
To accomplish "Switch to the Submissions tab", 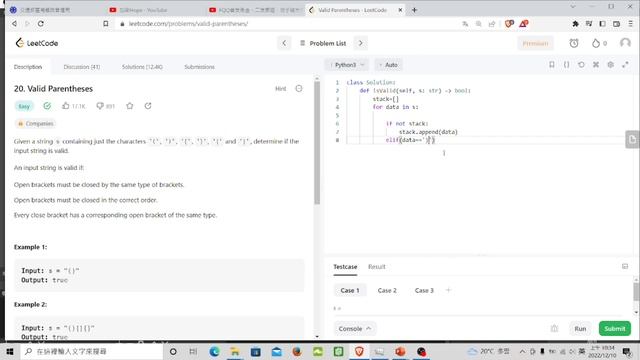I will (x=199, y=67).
